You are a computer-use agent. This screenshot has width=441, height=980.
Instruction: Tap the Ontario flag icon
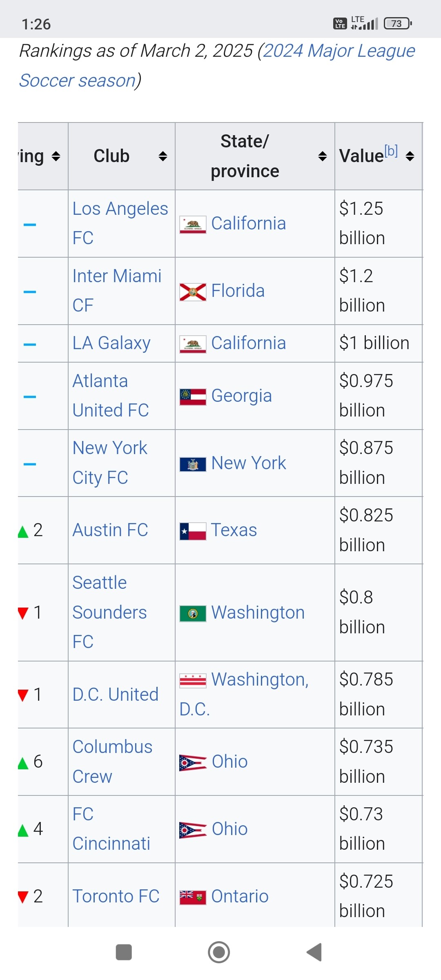193,897
